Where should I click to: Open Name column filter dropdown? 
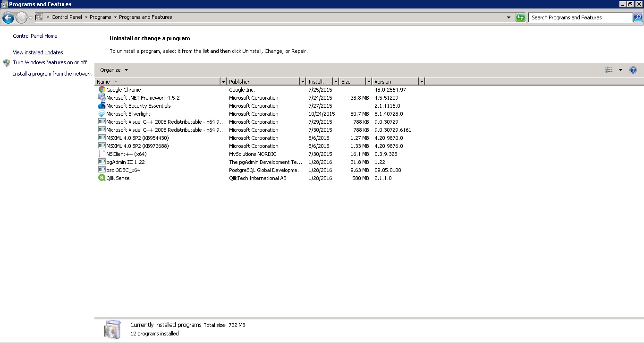(223, 82)
